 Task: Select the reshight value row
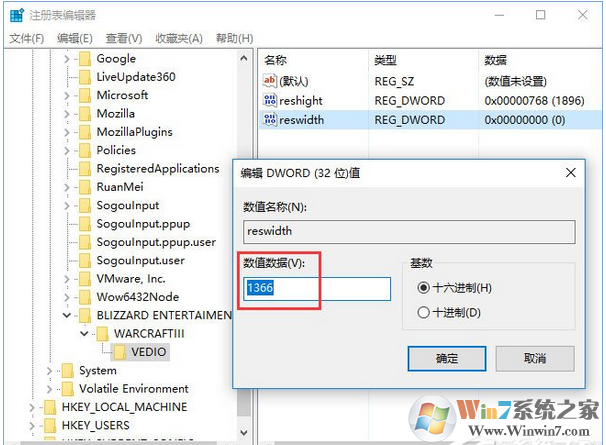[430, 101]
